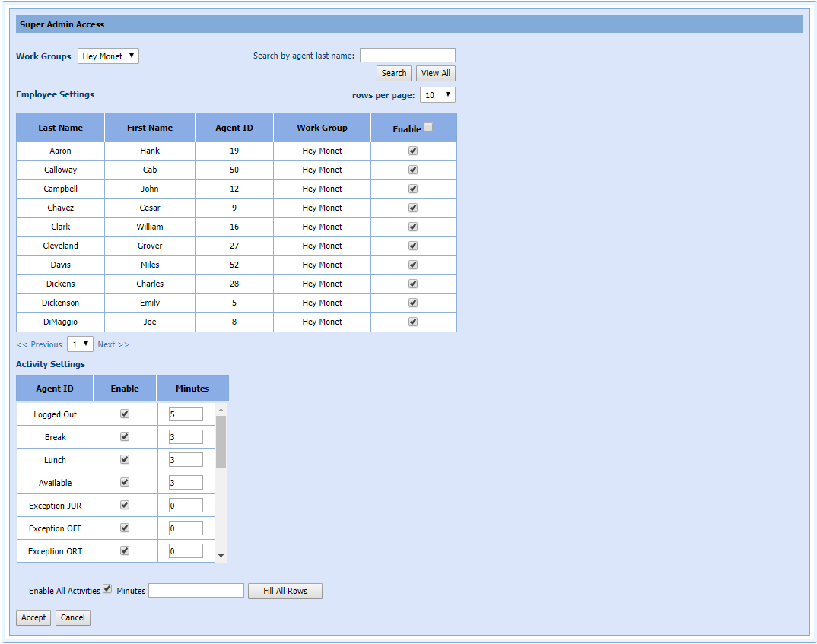This screenshot has width=817, height=644.
Task: Click the << Previous pagination link
Action: [40, 344]
